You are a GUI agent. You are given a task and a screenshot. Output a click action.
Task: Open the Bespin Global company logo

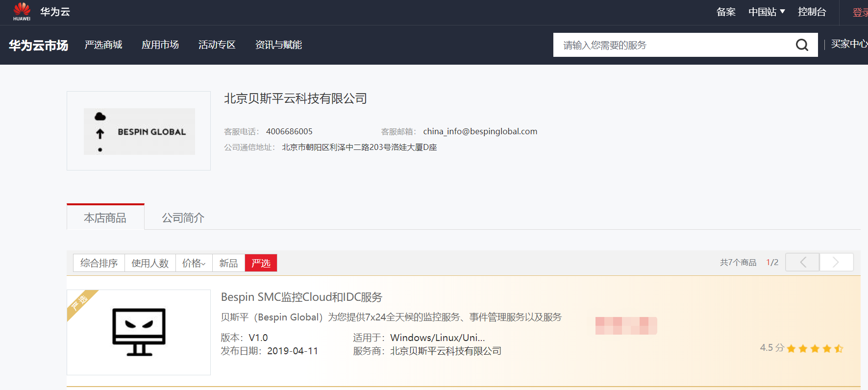139,131
